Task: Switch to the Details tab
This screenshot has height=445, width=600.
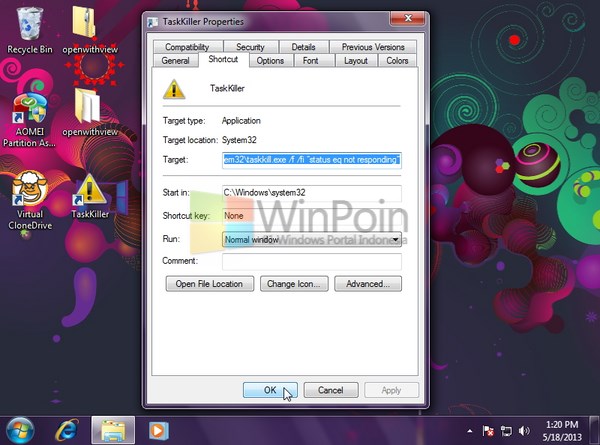Action: click(x=303, y=47)
